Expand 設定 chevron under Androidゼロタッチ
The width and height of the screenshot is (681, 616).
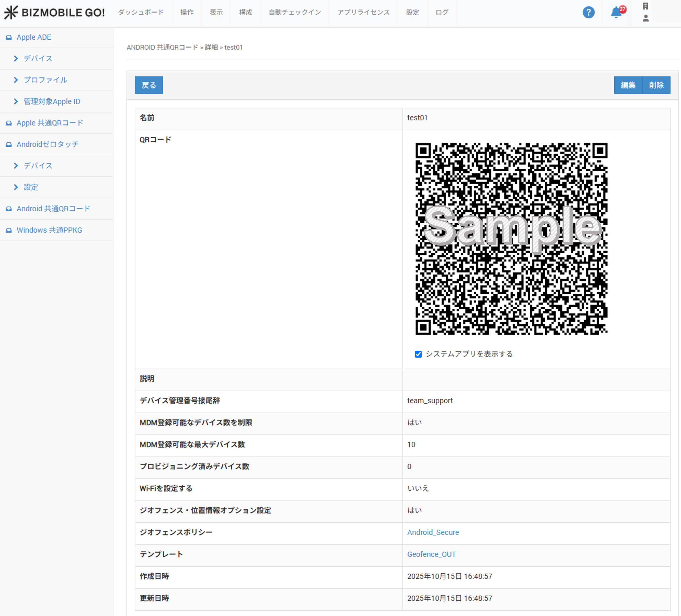pos(16,187)
